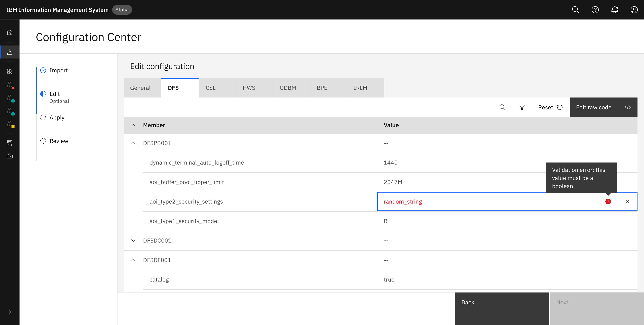Select the import/download sidebar icon
Screen dimensions: 644x325
pos(10,52)
